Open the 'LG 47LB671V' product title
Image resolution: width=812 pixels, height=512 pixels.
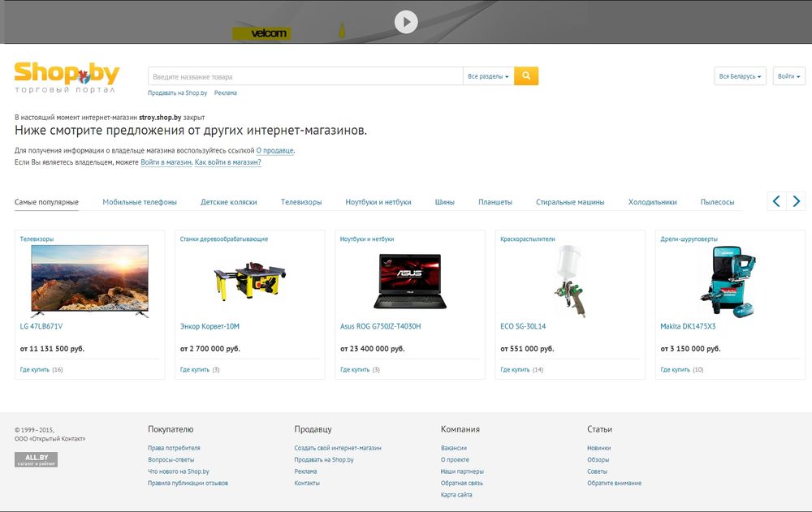[x=41, y=327]
